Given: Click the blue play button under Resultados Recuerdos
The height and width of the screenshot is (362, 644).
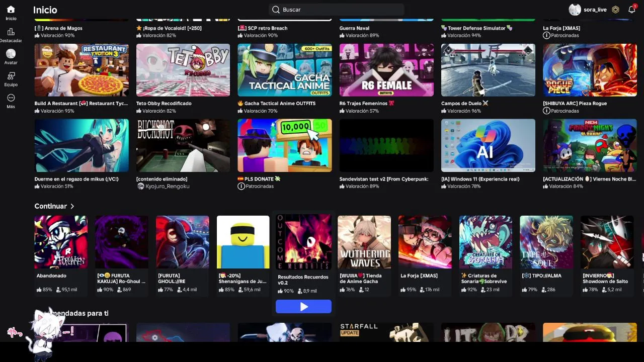Looking at the screenshot, I should (303, 307).
